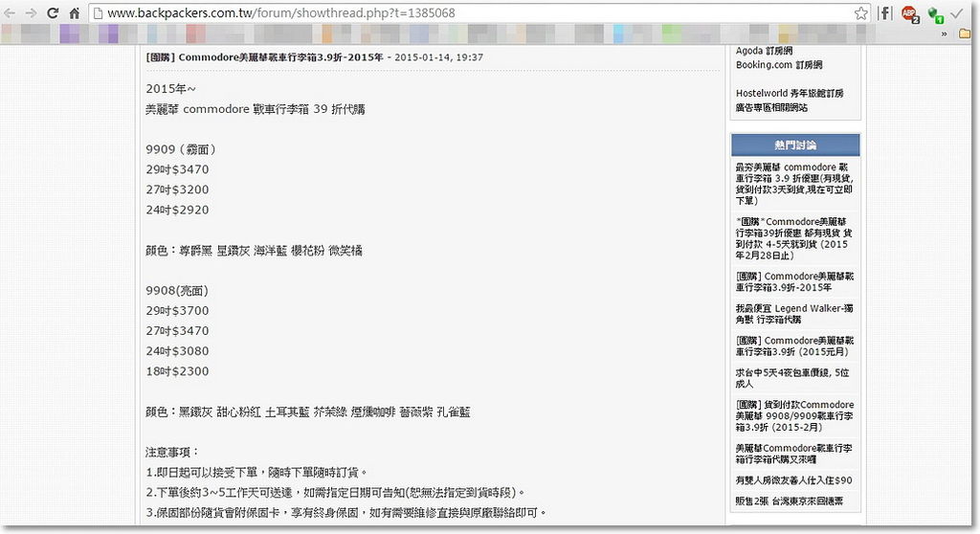Go back to the previous page
The height and width of the screenshot is (534, 980).
[10, 13]
